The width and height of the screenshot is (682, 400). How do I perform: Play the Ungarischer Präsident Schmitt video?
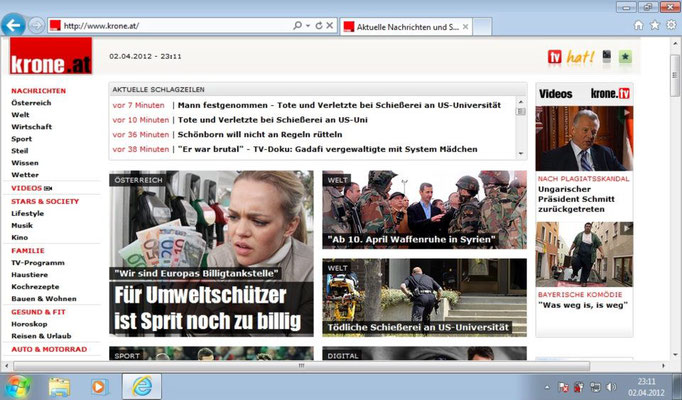point(584,138)
